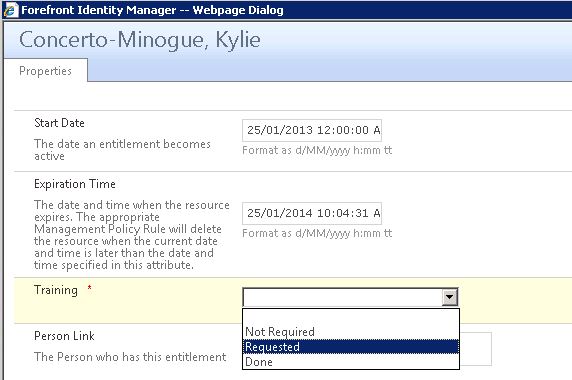Viewport: 572px width, 380px height.
Task: Open the Training dropdown arrow
Action: [x=449, y=297]
